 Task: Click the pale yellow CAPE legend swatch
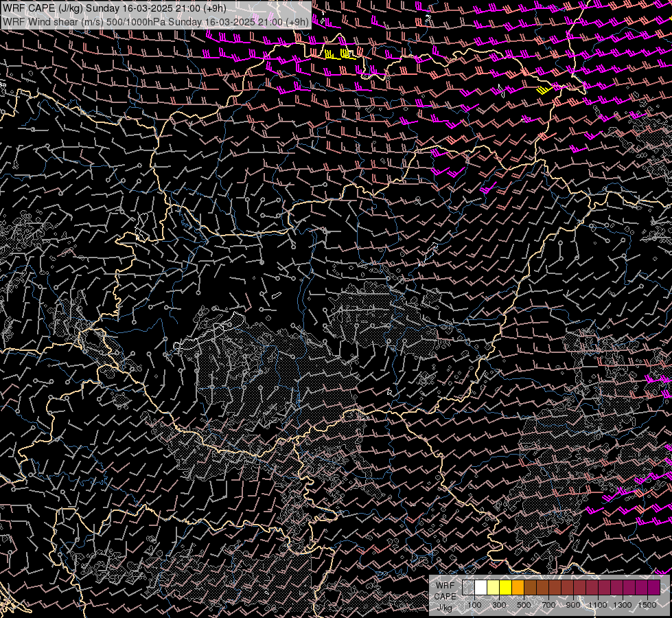click(x=494, y=588)
